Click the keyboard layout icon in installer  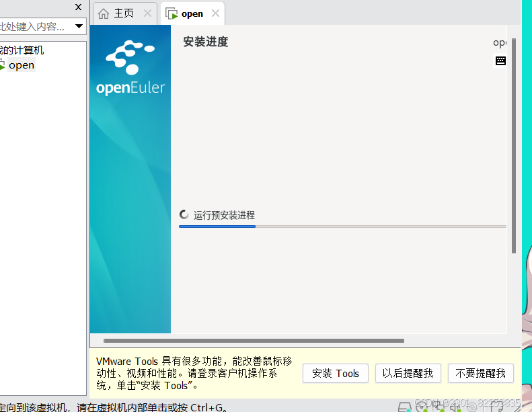tap(500, 60)
